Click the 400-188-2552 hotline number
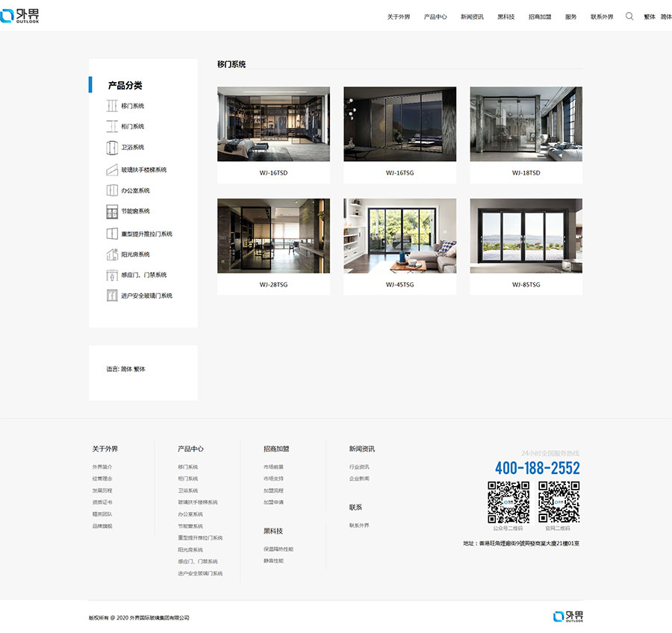Image resolution: width=672 pixels, height=633 pixels. 538,467
